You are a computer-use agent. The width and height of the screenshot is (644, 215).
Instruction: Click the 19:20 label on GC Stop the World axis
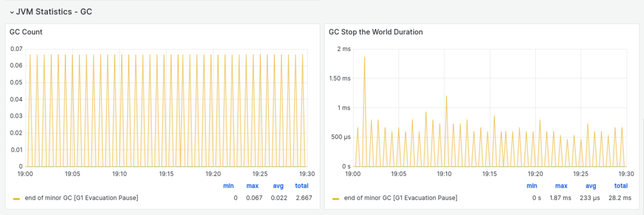[535, 174]
